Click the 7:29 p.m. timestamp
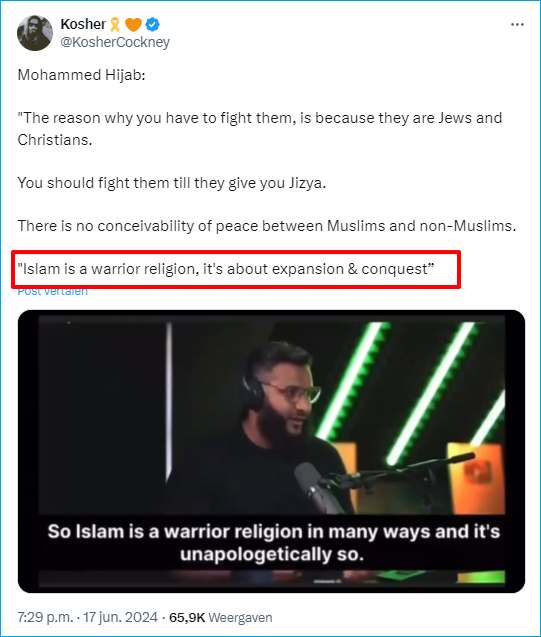The image size is (541, 637). point(45,618)
